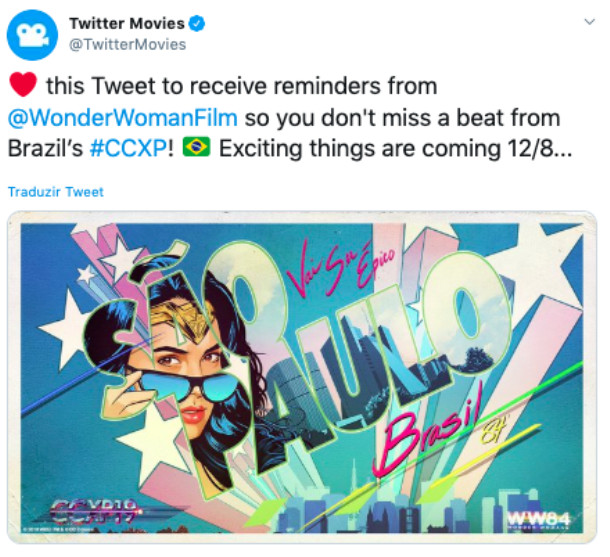Open the Twitter Movies display name
The width and height of the screenshot is (610, 557).
127,24
